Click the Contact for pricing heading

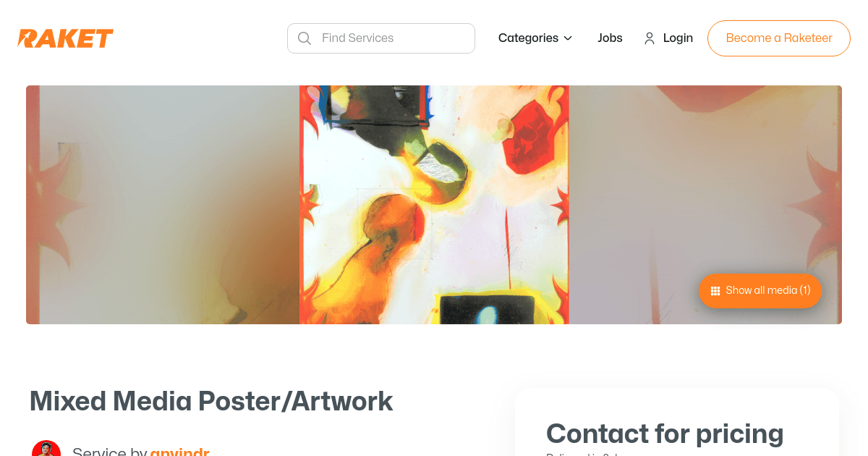pyautogui.click(x=665, y=434)
